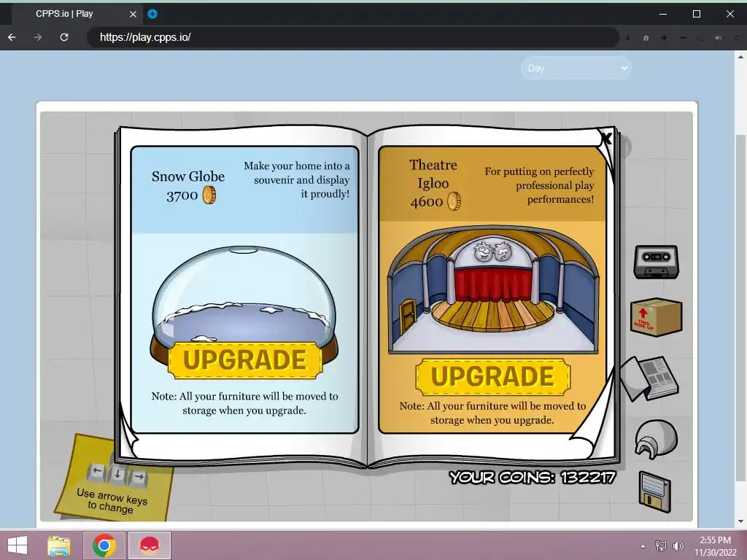This screenshot has width=747, height=560.
Task: Click the forward navigation arrow
Action: click(x=38, y=37)
